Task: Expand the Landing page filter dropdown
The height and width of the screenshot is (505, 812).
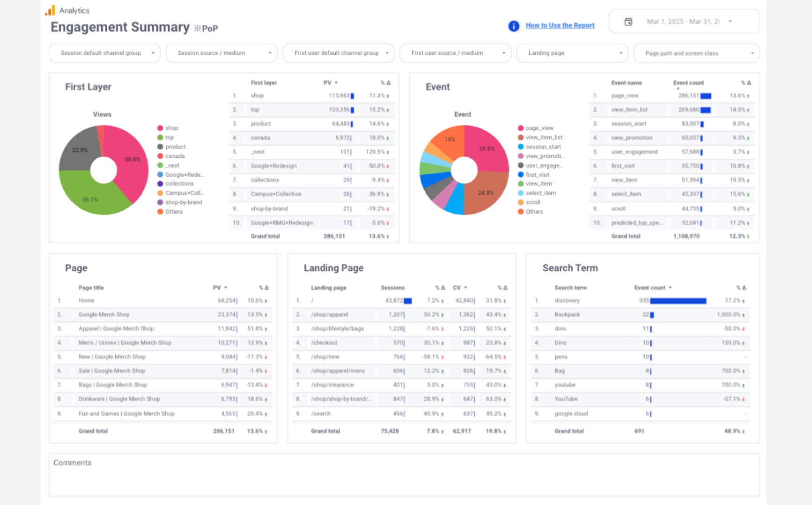Action: tap(572, 53)
